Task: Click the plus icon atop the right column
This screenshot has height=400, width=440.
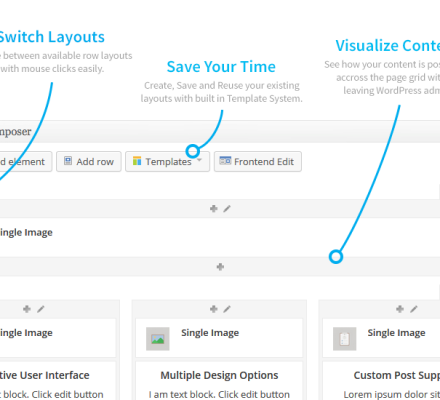Action: pos(400,309)
